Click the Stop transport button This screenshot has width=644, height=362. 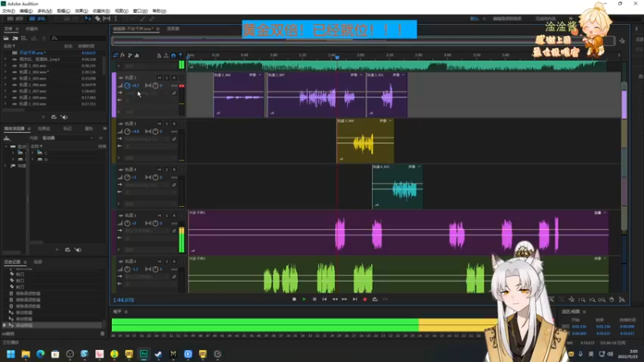click(x=294, y=299)
